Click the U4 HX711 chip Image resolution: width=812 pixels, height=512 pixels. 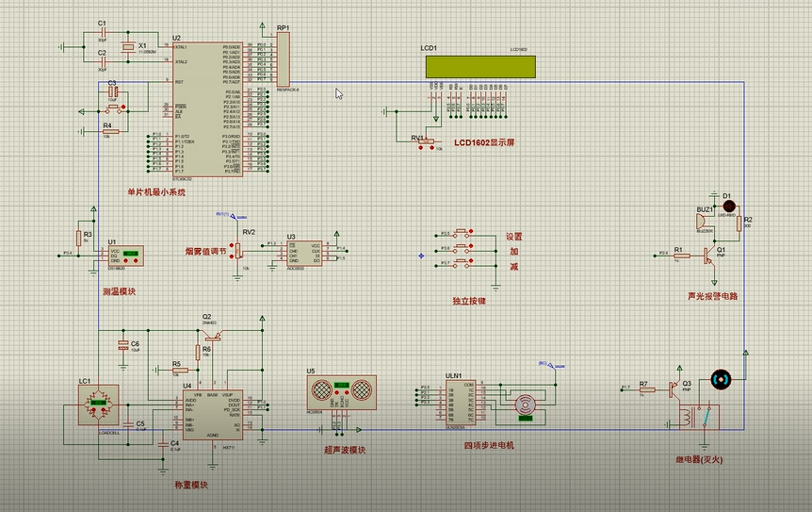212,415
